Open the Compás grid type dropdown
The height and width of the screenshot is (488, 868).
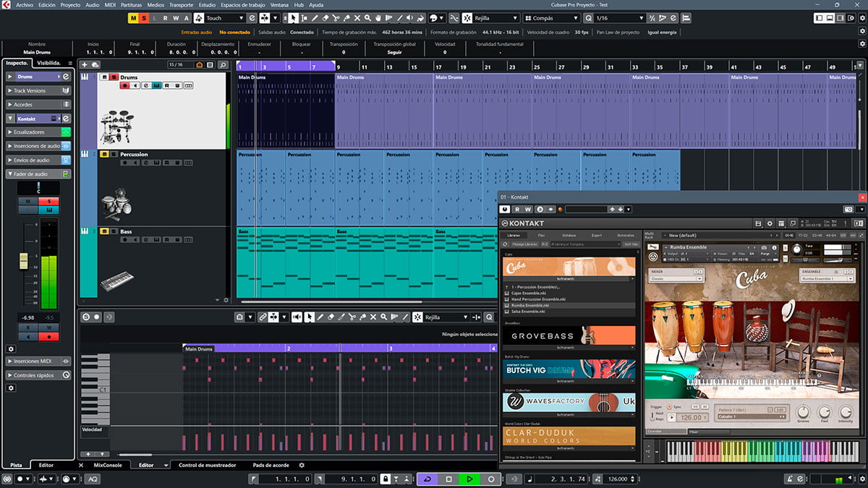(551, 18)
